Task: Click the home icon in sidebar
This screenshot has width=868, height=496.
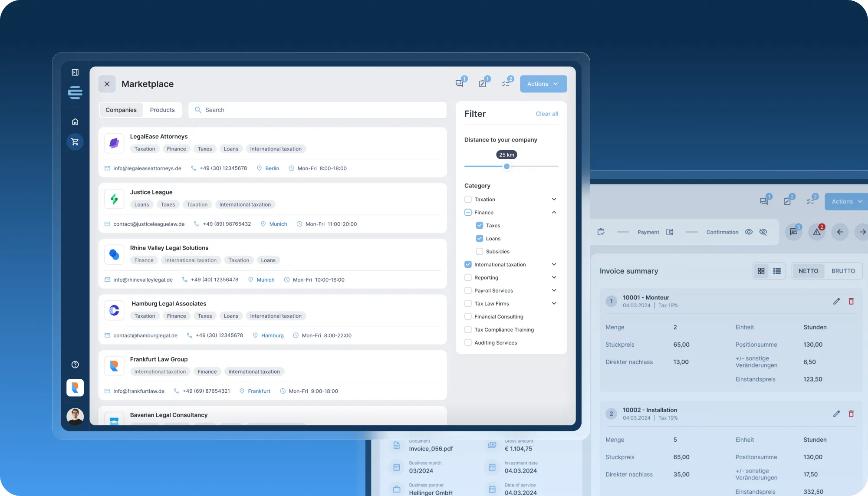Action: pos(75,122)
